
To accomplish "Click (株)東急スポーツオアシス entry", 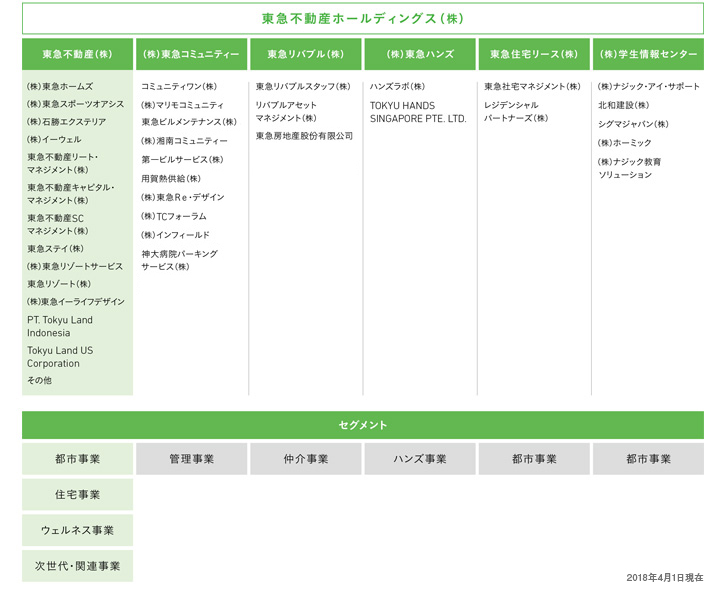I will pyautogui.click(x=75, y=104).
